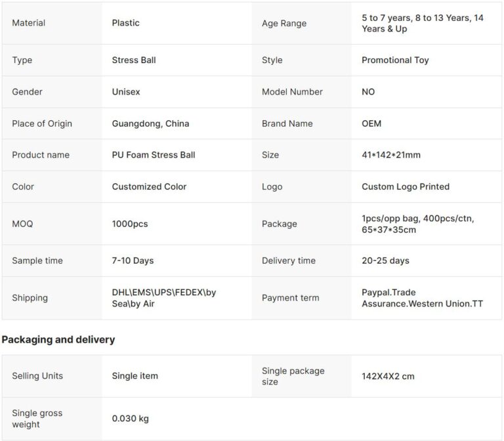Click the Stress Ball type value

(x=134, y=60)
